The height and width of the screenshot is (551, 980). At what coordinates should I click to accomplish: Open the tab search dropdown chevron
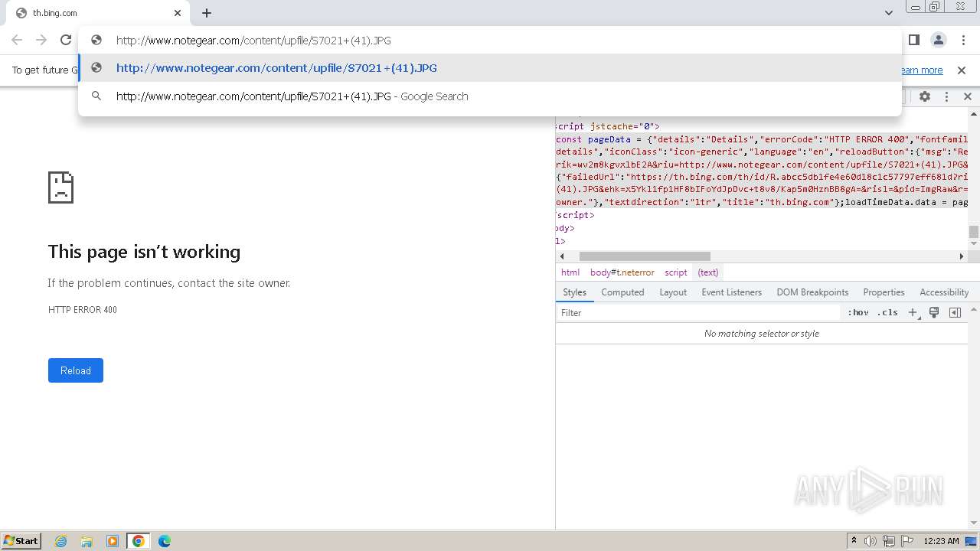click(x=888, y=13)
